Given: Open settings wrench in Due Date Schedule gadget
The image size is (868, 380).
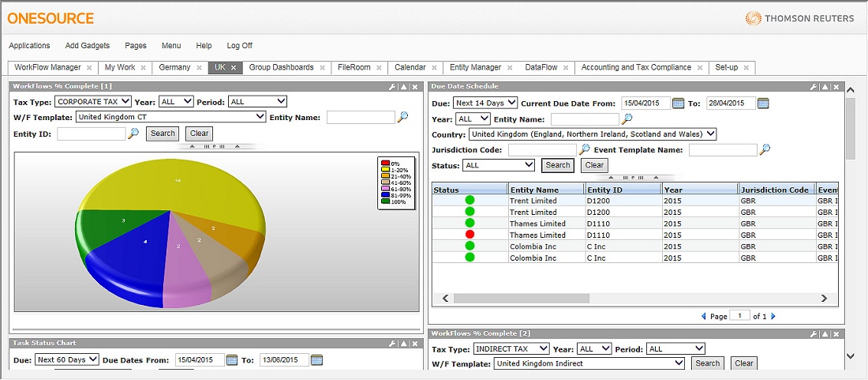Looking at the screenshot, I should (814, 87).
